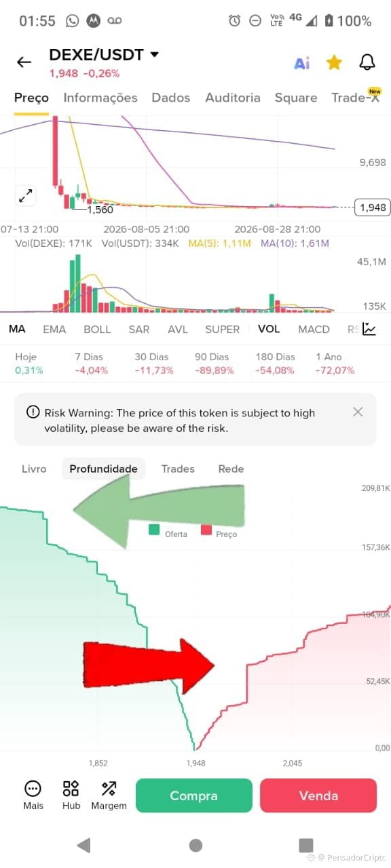Viewport: 391px width, 868px height.
Task: Tap the back arrow icon
Action: click(x=24, y=62)
